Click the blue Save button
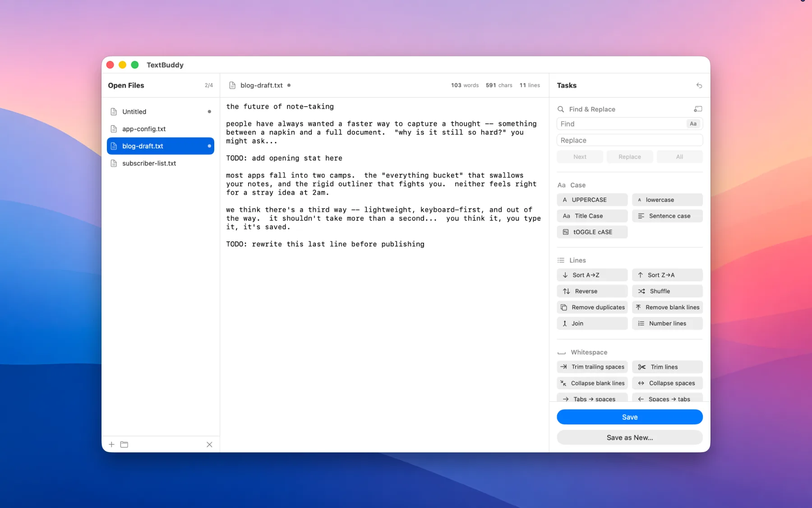 click(x=630, y=417)
